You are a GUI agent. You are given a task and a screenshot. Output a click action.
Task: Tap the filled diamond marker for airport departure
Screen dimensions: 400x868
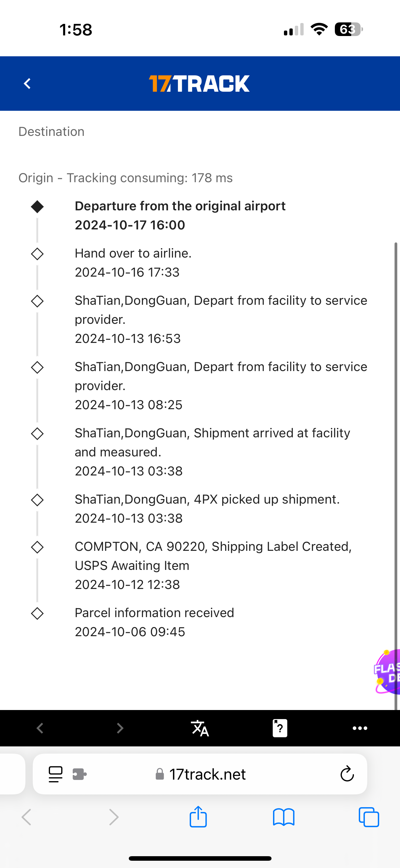[x=37, y=206]
